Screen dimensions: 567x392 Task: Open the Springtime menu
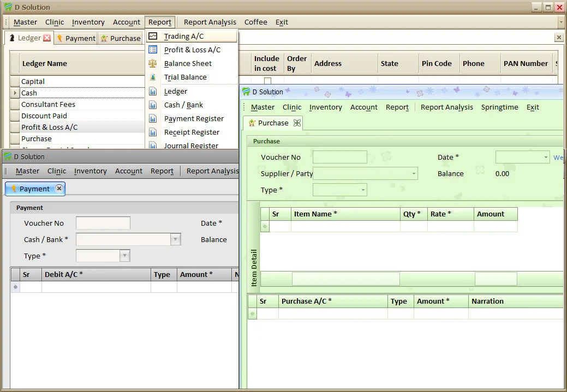pyautogui.click(x=499, y=107)
